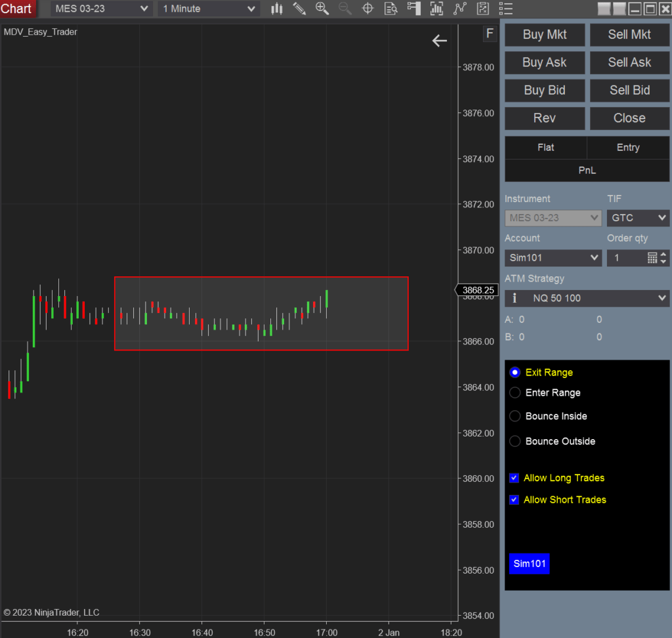Select the drawing tools pencil icon
This screenshot has width=672, height=638.
pyautogui.click(x=299, y=9)
